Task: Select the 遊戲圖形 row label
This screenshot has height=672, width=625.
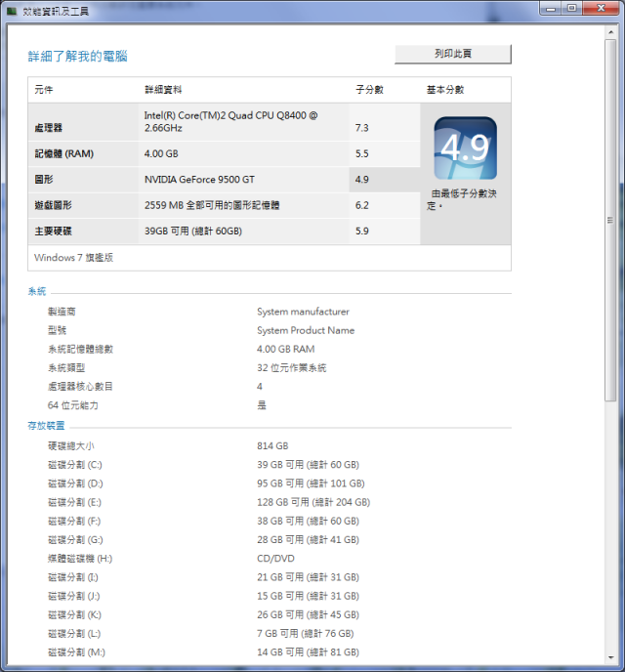Action: [53, 205]
